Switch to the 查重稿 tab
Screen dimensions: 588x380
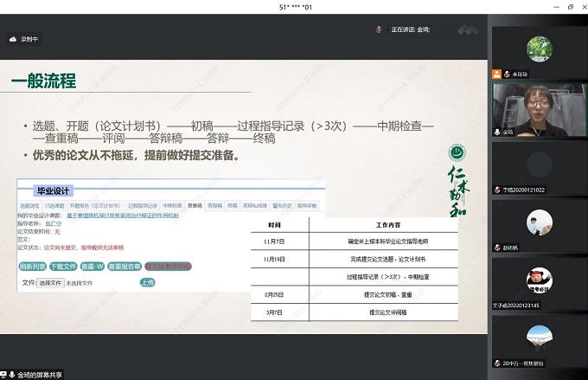point(195,206)
